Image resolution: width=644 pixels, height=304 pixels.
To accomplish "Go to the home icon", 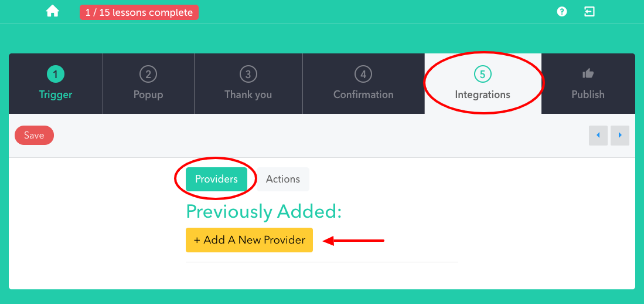I will tap(53, 12).
